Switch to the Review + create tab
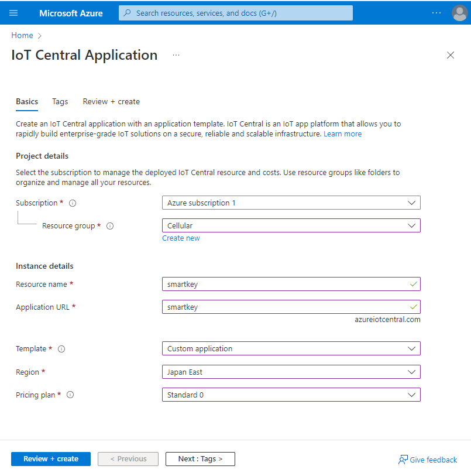The width and height of the screenshot is (471, 476). point(111,102)
